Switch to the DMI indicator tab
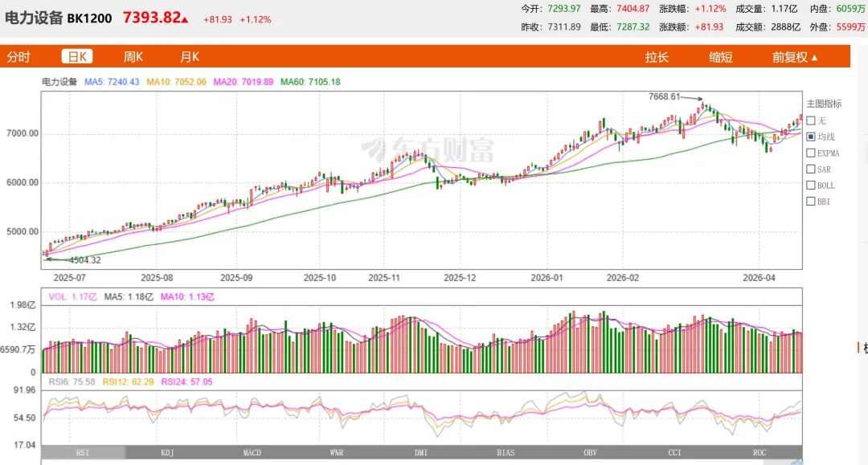868x465 pixels. pos(421,452)
